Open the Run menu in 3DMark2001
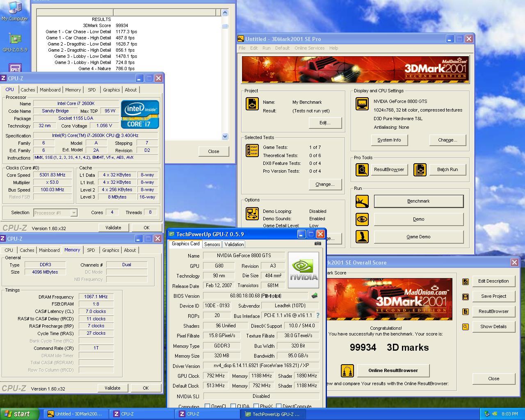 tap(266, 48)
